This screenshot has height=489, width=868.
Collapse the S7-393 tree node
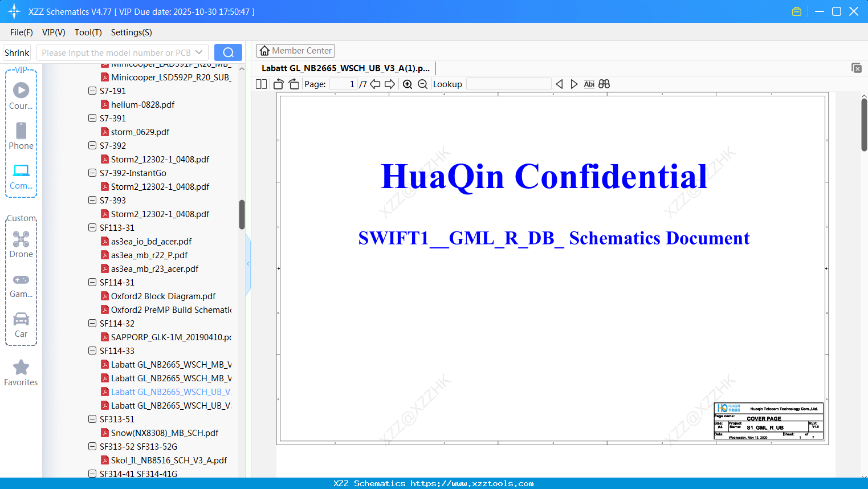click(92, 201)
